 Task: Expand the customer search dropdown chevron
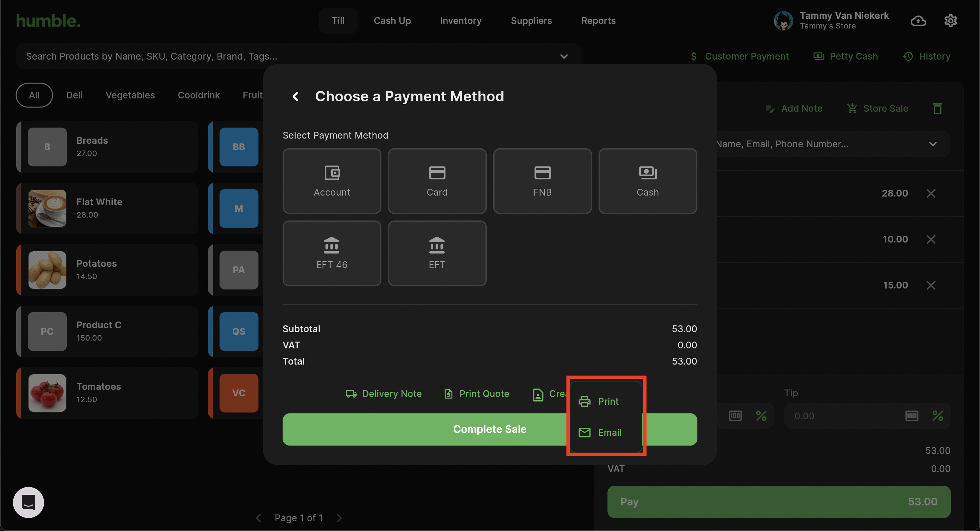coord(933,144)
